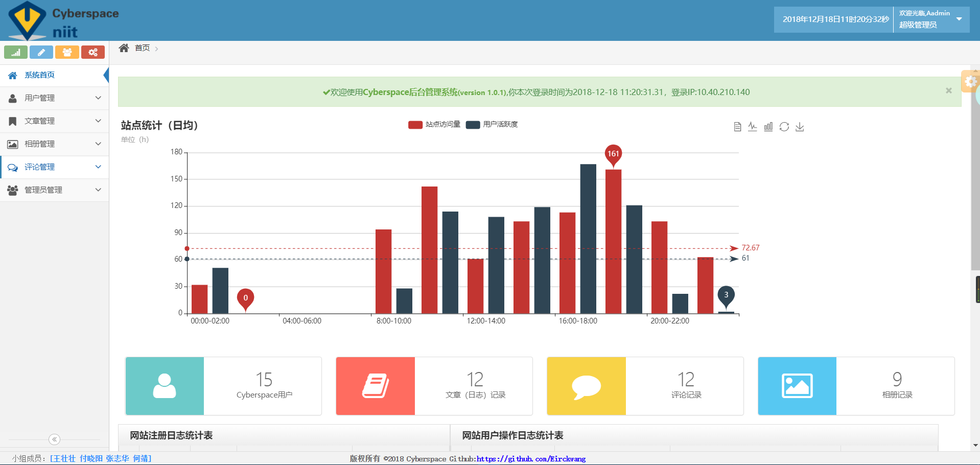Click the dark 3 minimum marker pin
This screenshot has width=980, height=465.
(726, 296)
